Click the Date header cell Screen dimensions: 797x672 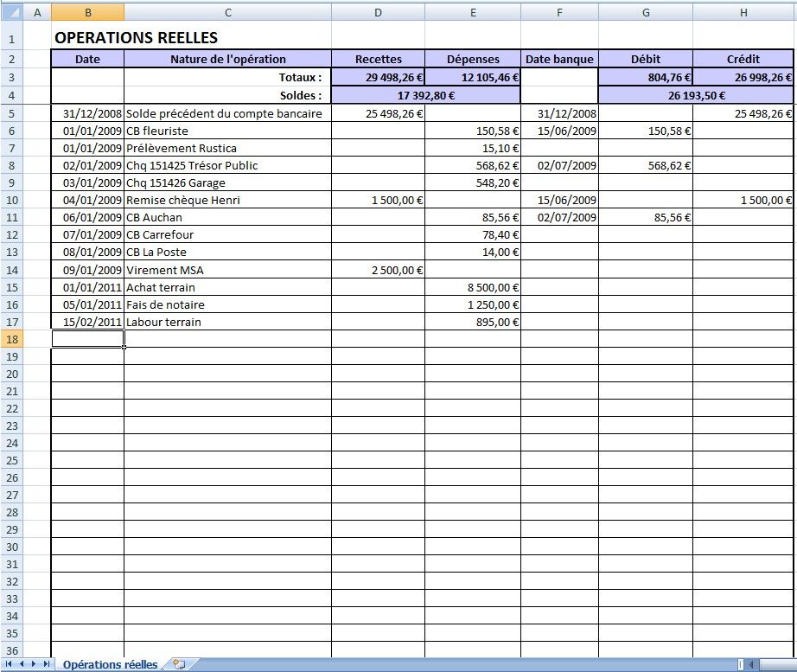click(x=87, y=59)
